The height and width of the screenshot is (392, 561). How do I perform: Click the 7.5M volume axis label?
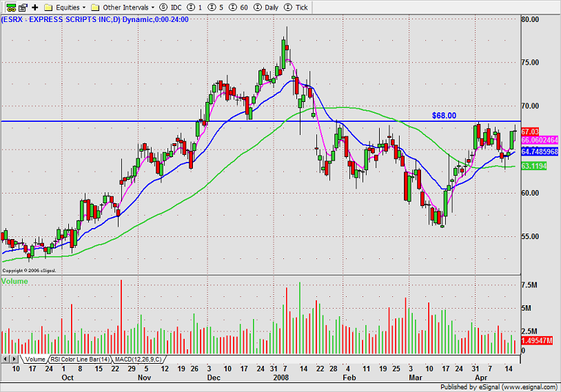(x=529, y=285)
